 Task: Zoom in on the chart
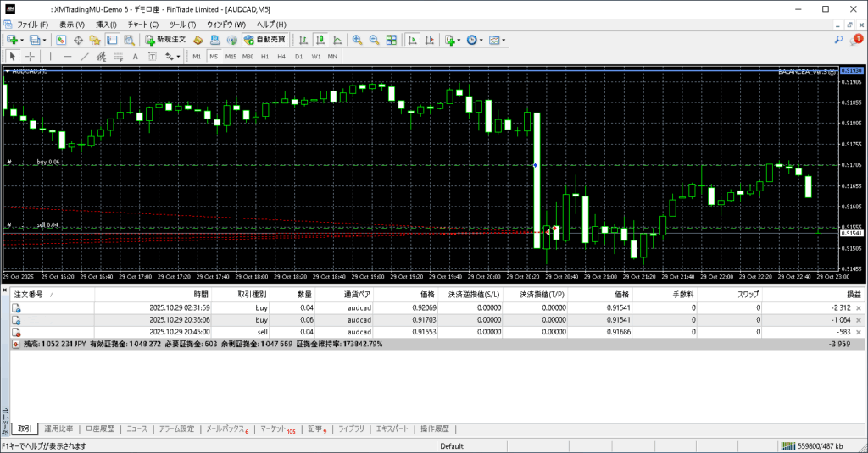click(x=357, y=40)
